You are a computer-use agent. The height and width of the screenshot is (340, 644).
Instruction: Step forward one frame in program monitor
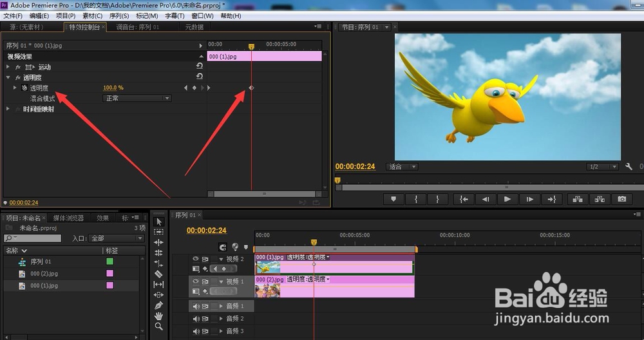[x=530, y=199]
